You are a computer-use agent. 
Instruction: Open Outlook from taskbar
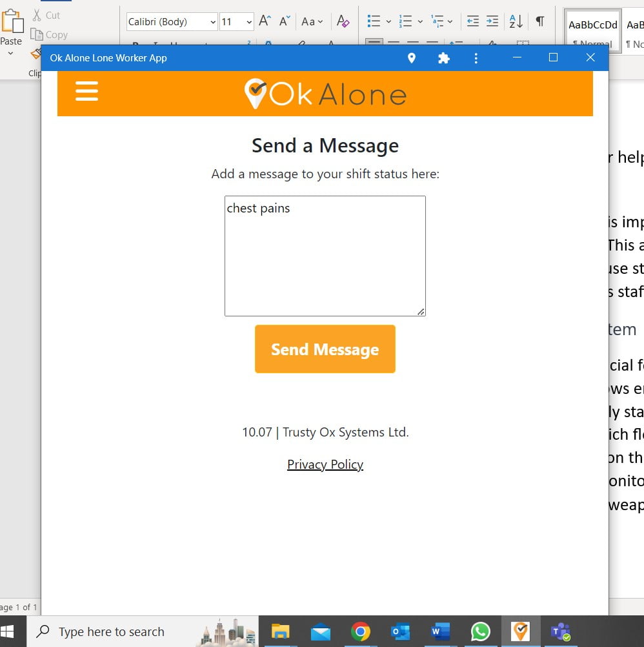(x=400, y=632)
